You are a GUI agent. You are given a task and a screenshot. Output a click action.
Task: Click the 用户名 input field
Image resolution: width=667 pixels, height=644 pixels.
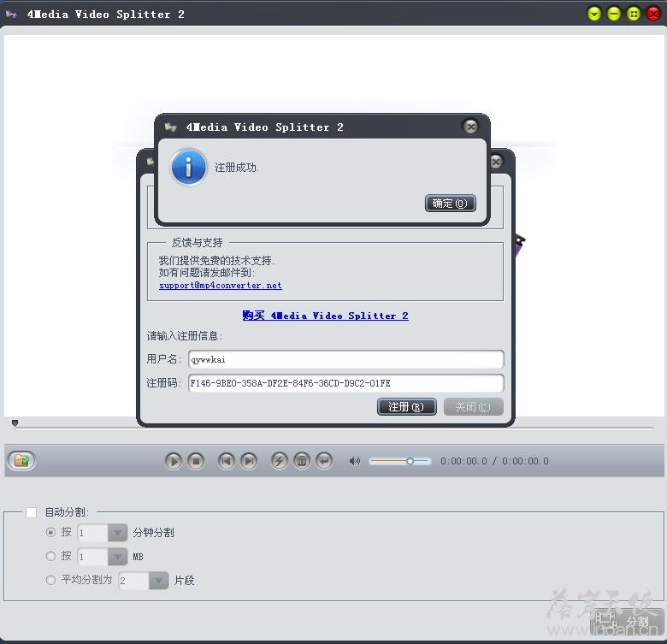click(x=345, y=359)
